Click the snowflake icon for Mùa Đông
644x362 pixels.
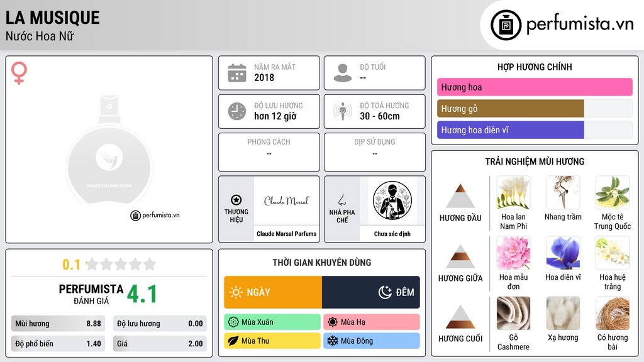[332, 341]
